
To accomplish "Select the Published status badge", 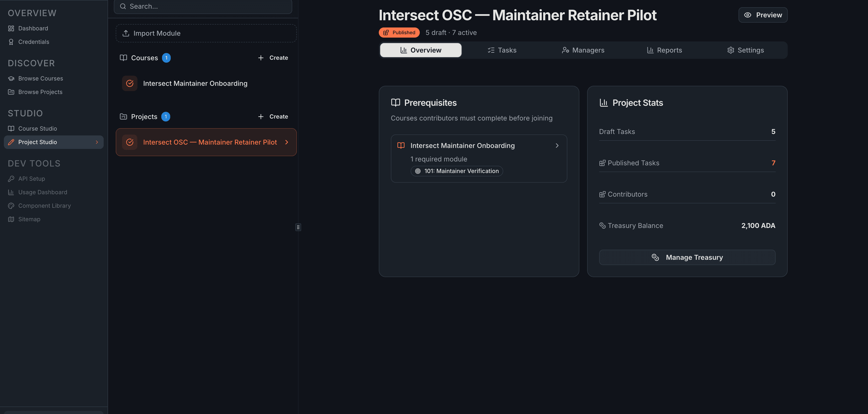I will click(399, 32).
